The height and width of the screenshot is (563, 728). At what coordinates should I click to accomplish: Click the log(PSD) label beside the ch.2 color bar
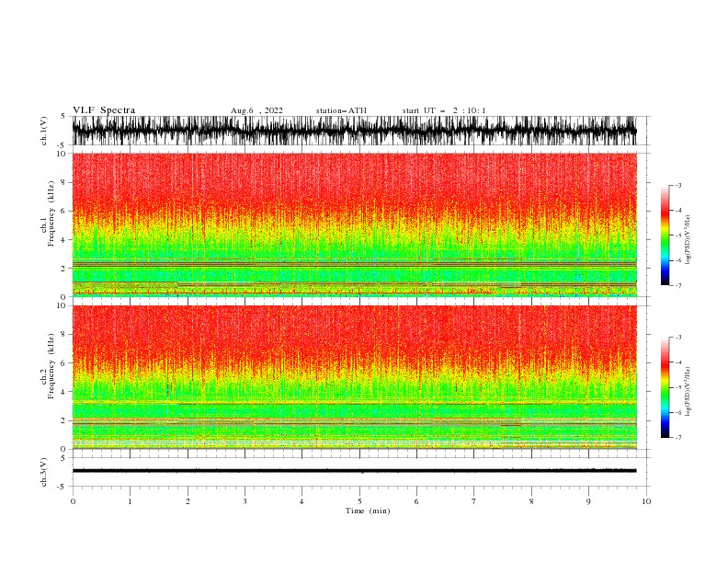pyautogui.click(x=688, y=392)
